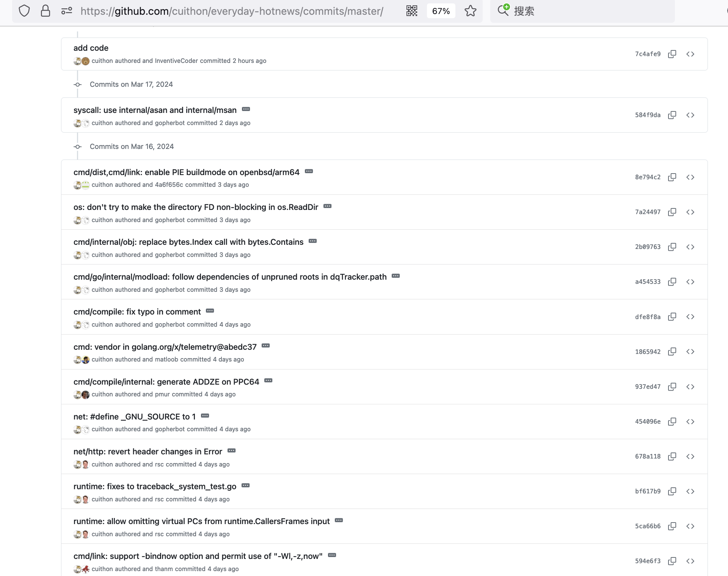728x576 pixels.
Task: Click the padlock site security icon
Action: (45, 11)
